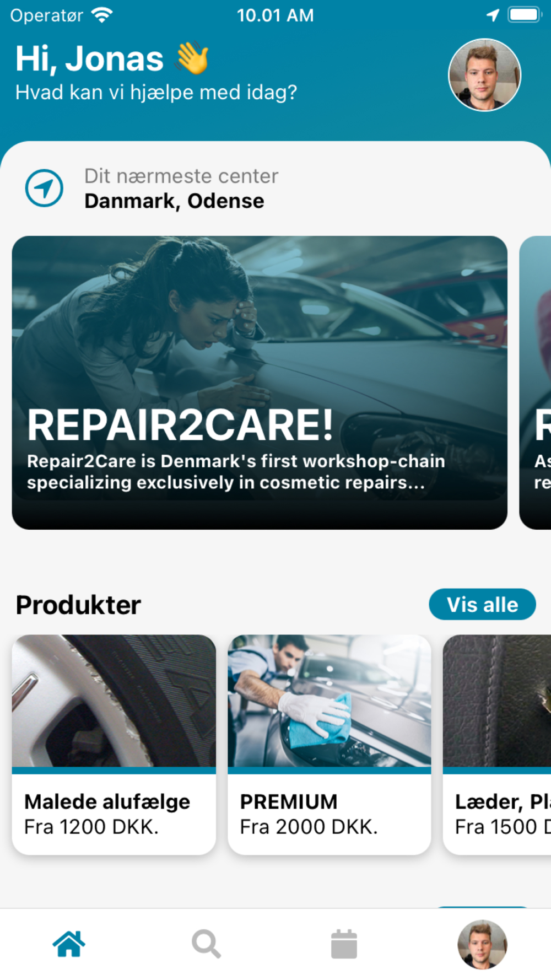The image size is (551, 980).
Task: Open the profile tab avatar in bottom bar
Action: [x=482, y=944]
